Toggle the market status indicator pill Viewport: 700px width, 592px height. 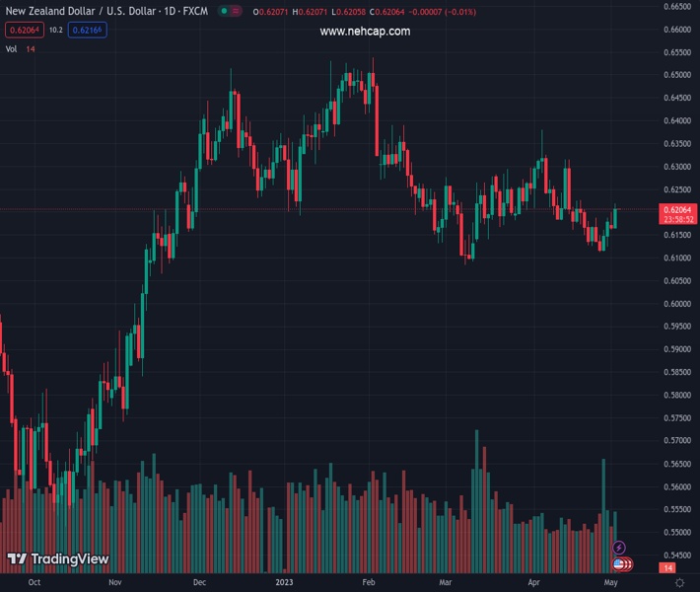(228, 11)
